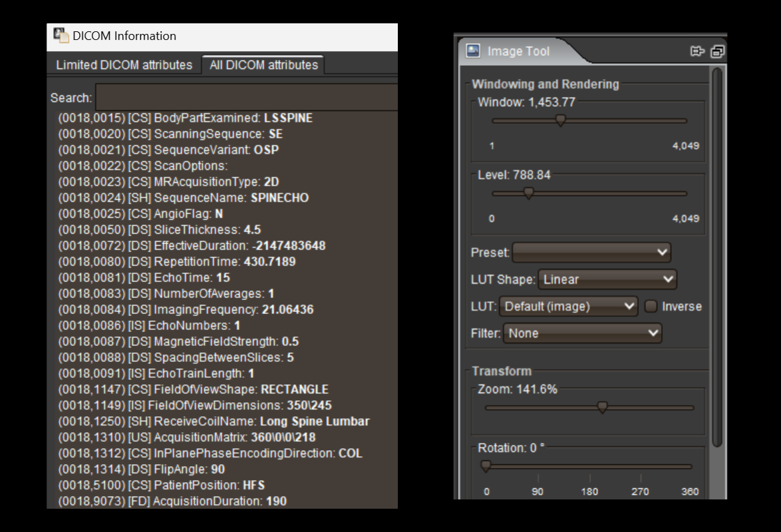This screenshot has height=532, width=781.
Task: Click the Zoom slider handle
Action: tap(602, 408)
